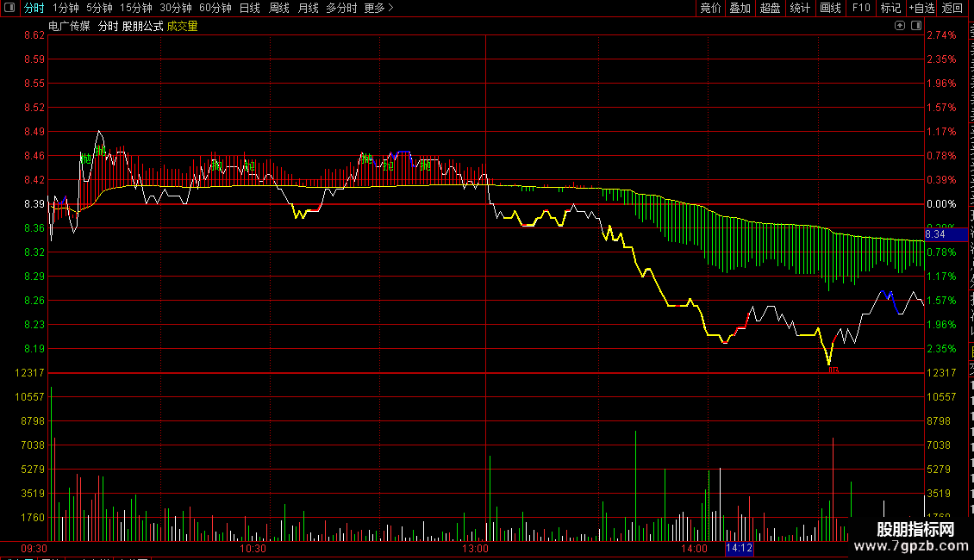Add stock with +自选 button
The image size is (974, 560).
[x=921, y=8]
